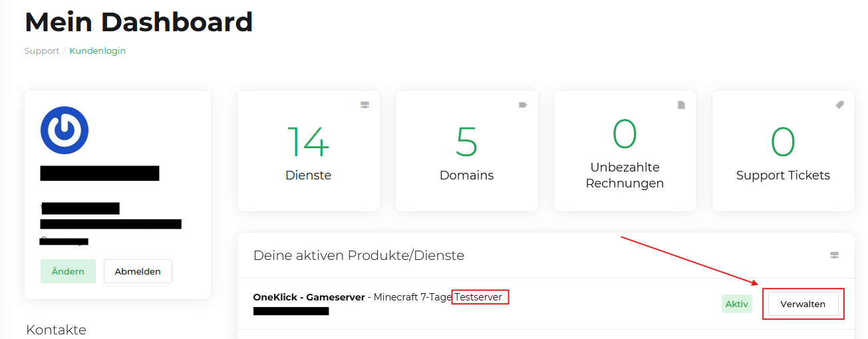Open the Kundenlogin breadcrumb link
Image resolution: width=868 pixels, height=339 pixels.
[x=97, y=51]
